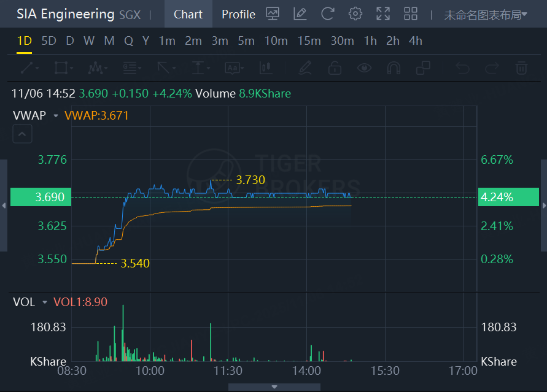Toggle the magnet snap mode icon
This screenshot has height=392, width=547.
(394, 68)
